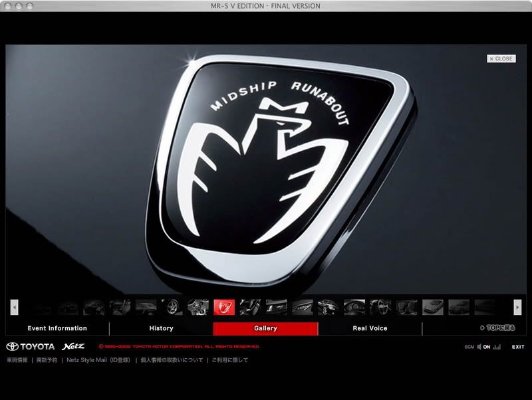Image resolution: width=532 pixels, height=400 pixels.
Task: Open the alloy wheel thumbnail
Action: pos(172,308)
